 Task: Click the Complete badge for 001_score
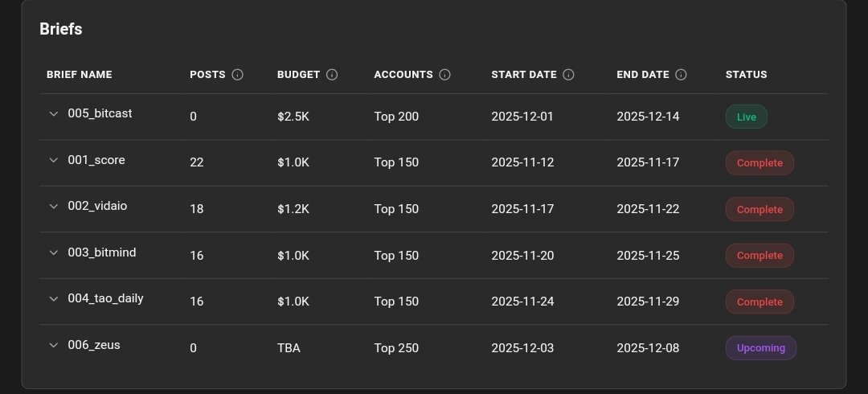point(759,163)
